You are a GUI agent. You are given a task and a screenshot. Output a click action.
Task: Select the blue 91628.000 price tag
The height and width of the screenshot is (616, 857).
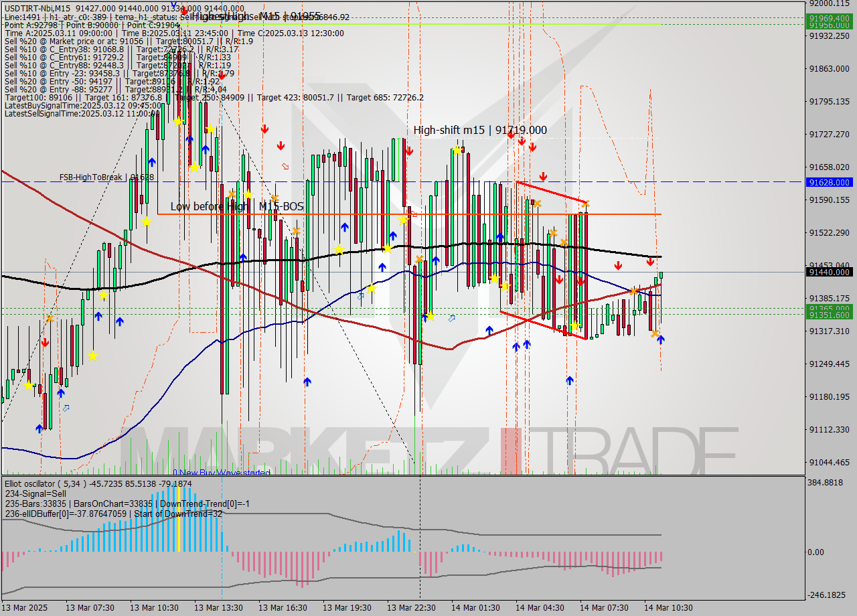830,183
